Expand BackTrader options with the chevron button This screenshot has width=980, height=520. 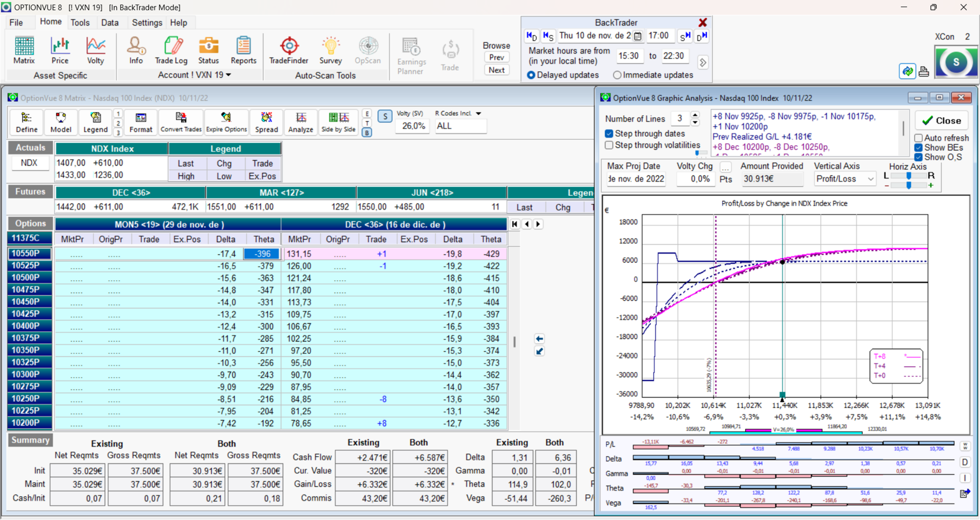tap(703, 62)
